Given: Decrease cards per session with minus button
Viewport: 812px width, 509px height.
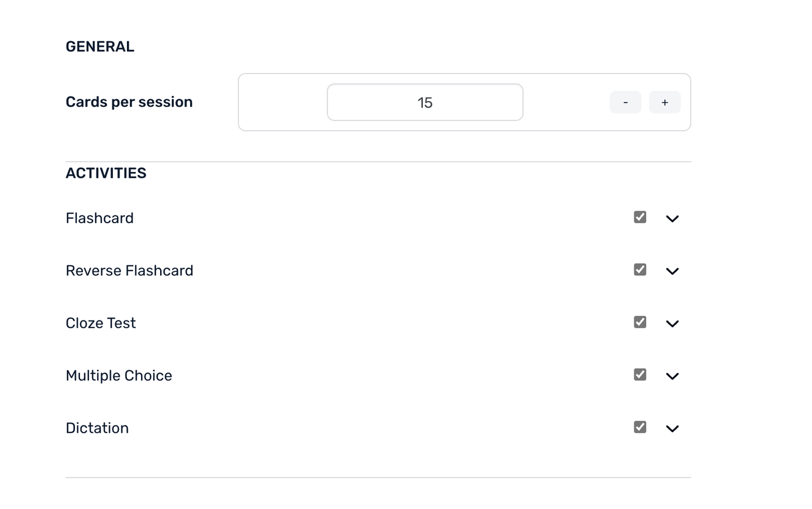Looking at the screenshot, I should click(625, 102).
